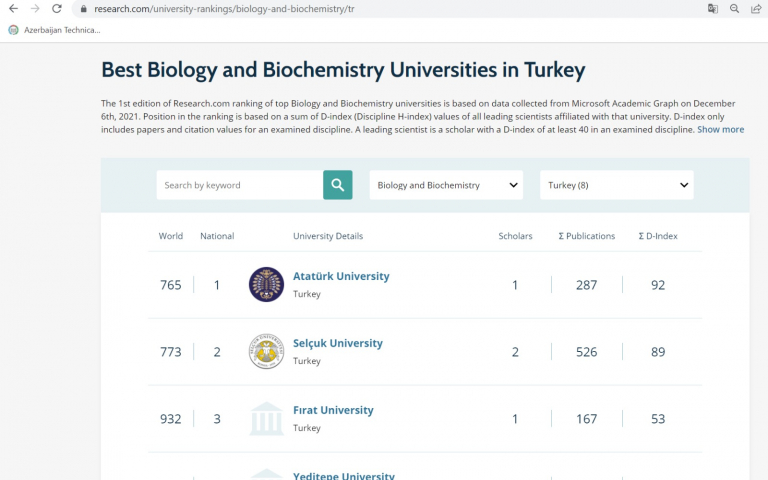Click world rank 765
The image size is (768, 480).
170,285
